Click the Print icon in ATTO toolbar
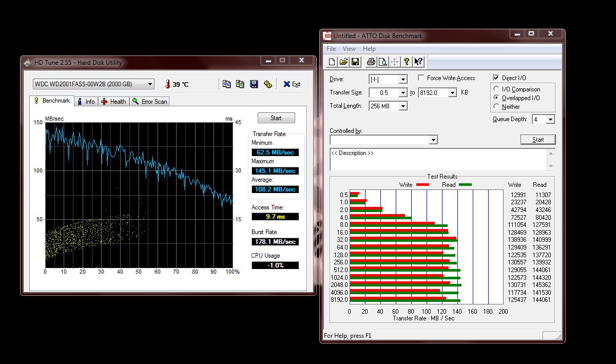616x364 pixels. point(371,62)
